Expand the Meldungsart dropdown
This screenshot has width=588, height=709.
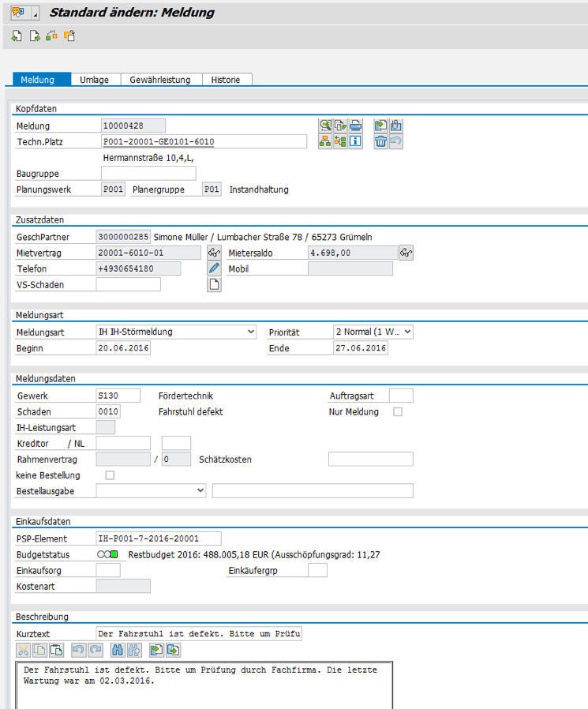pyautogui.click(x=251, y=332)
